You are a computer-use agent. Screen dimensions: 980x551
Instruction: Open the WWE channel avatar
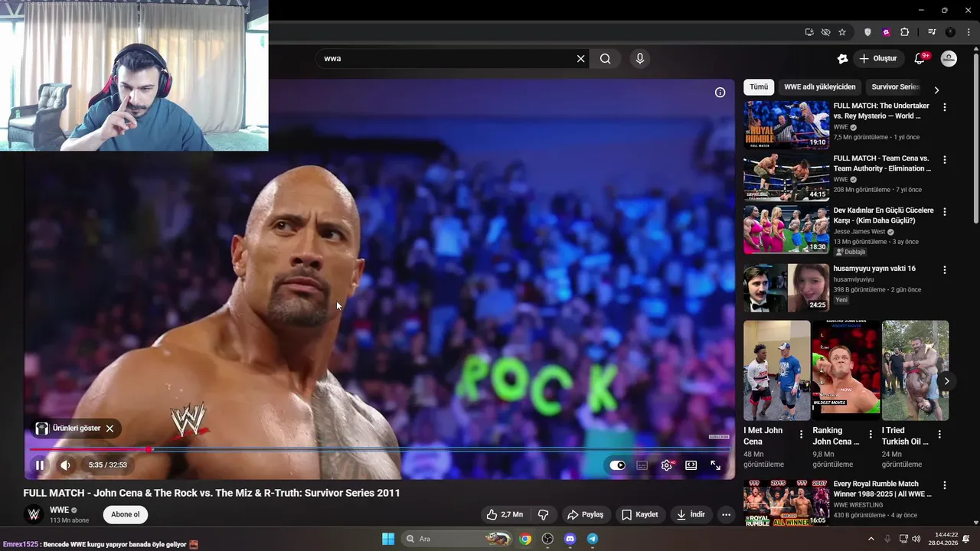tap(34, 514)
